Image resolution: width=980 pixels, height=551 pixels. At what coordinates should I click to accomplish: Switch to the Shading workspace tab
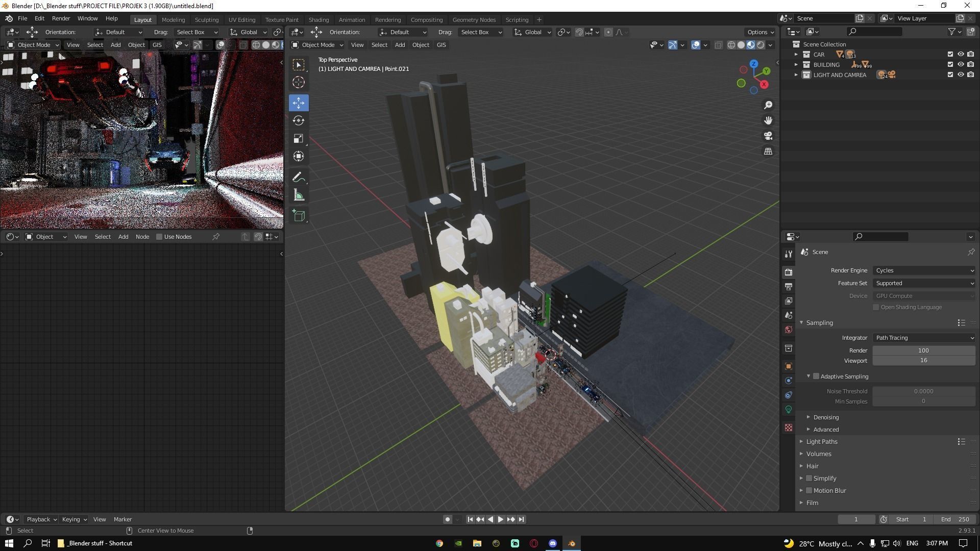coord(318,20)
